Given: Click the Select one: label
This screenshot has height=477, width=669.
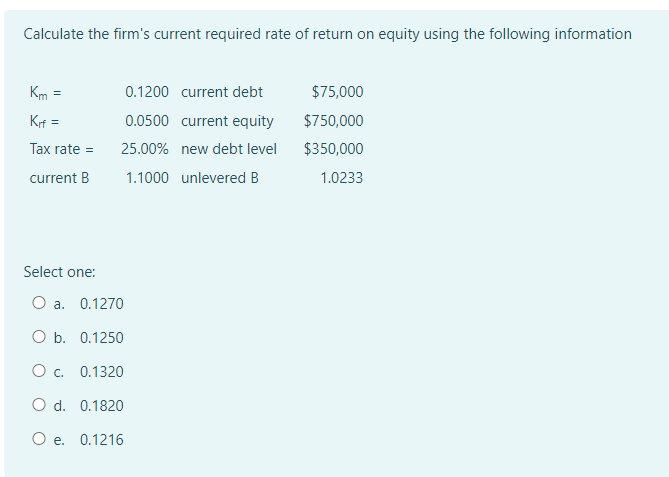Looking at the screenshot, I should pos(59,272).
